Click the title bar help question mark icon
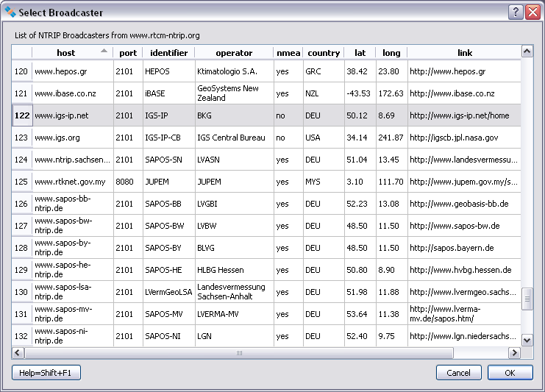This screenshot has width=545, height=392. point(516,13)
